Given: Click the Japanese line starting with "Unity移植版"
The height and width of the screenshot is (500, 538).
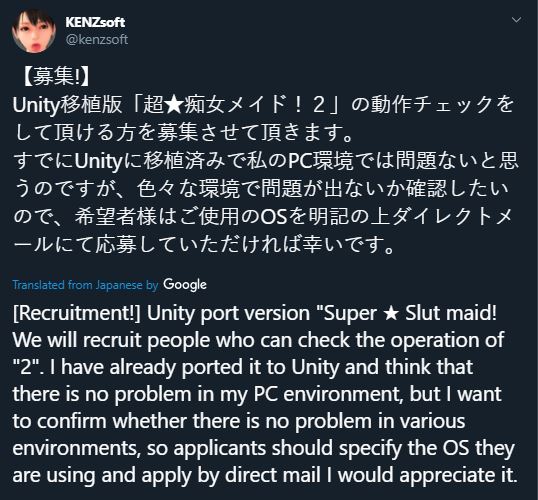Looking at the screenshot, I should point(264,105).
